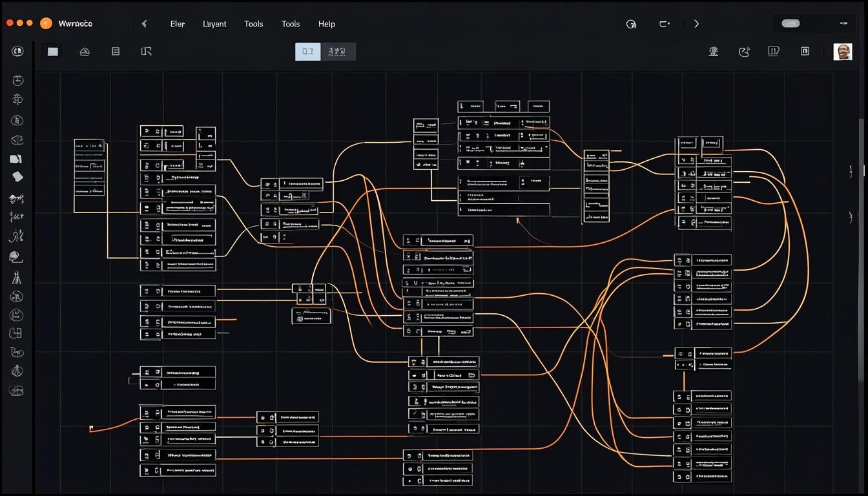
Task: Open the Eler menu
Action: 177,24
